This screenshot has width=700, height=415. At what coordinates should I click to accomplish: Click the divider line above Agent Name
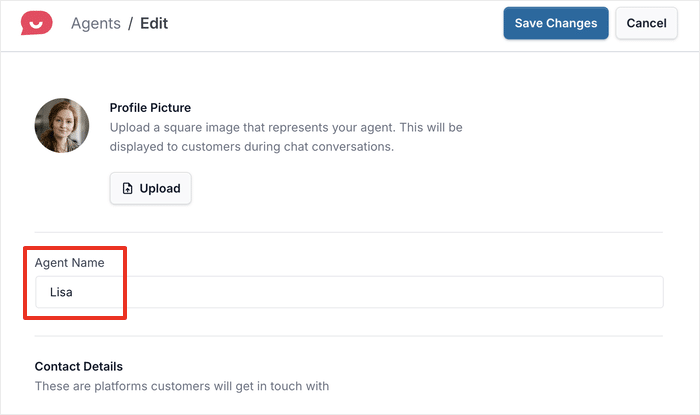pos(349,232)
